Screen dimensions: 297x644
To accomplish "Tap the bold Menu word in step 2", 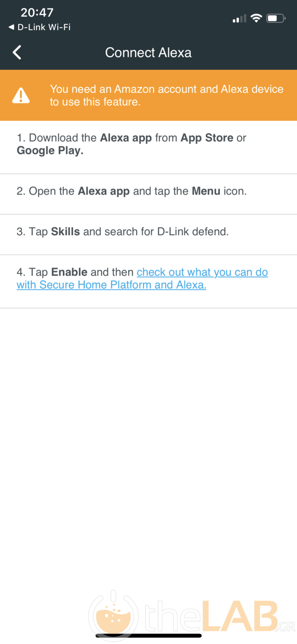I will [206, 191].
